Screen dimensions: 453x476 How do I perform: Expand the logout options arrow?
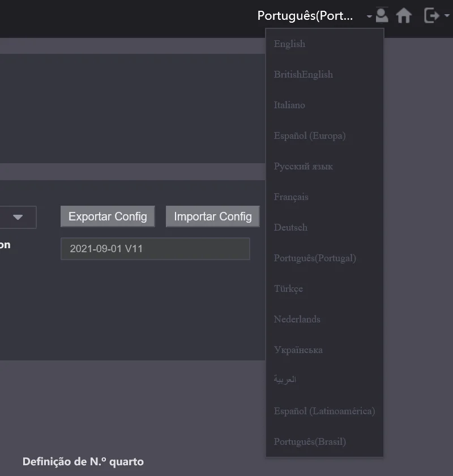(447, 15)
